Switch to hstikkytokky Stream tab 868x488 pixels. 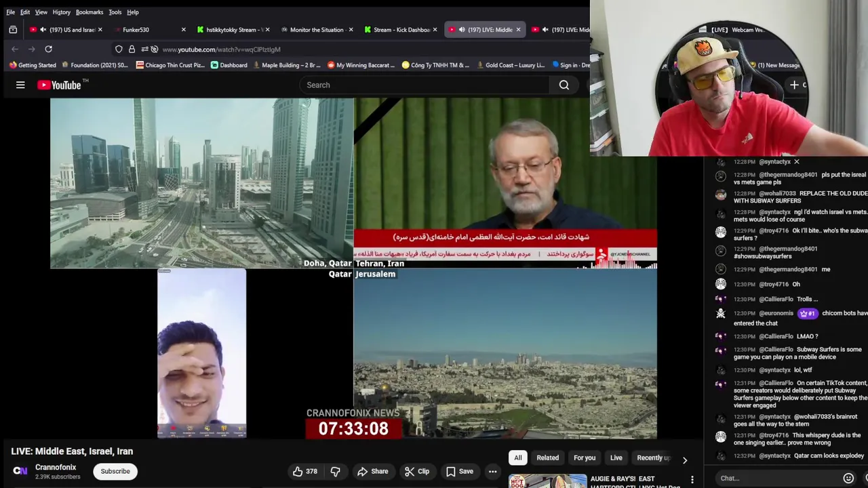point(234,30)
